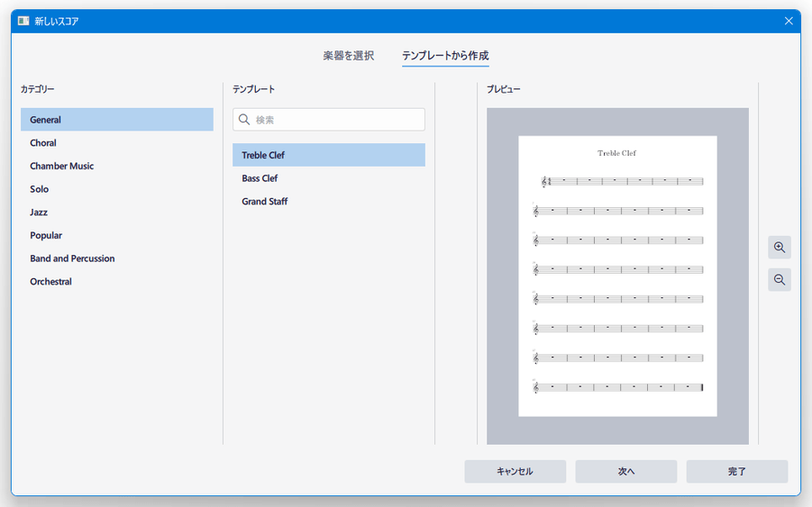Switch to the 楽器を選択 tab
This screenshot has height=507, width=812.
[349, 56]
